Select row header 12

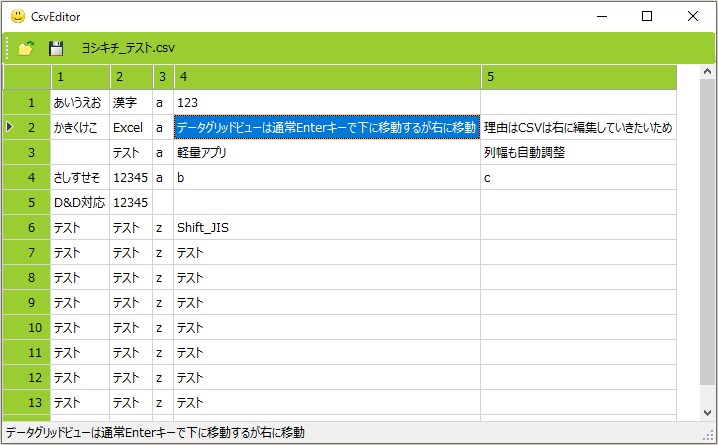tap(27, 377)
